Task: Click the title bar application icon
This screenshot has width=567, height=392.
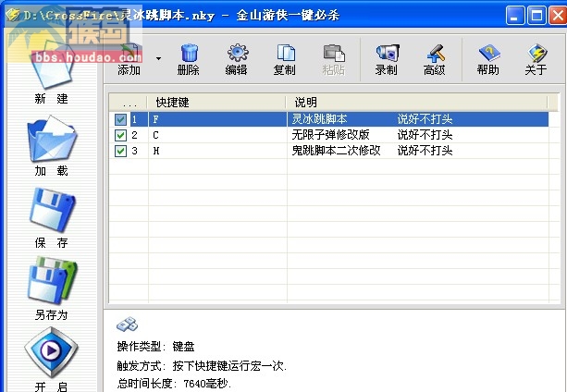Action: [13, 15]
